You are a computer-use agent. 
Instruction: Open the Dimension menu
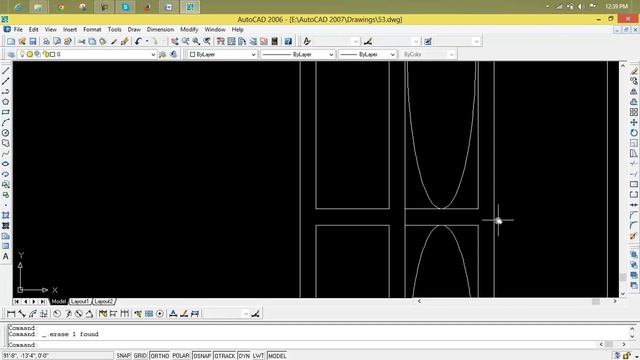[x=160, y=29]
